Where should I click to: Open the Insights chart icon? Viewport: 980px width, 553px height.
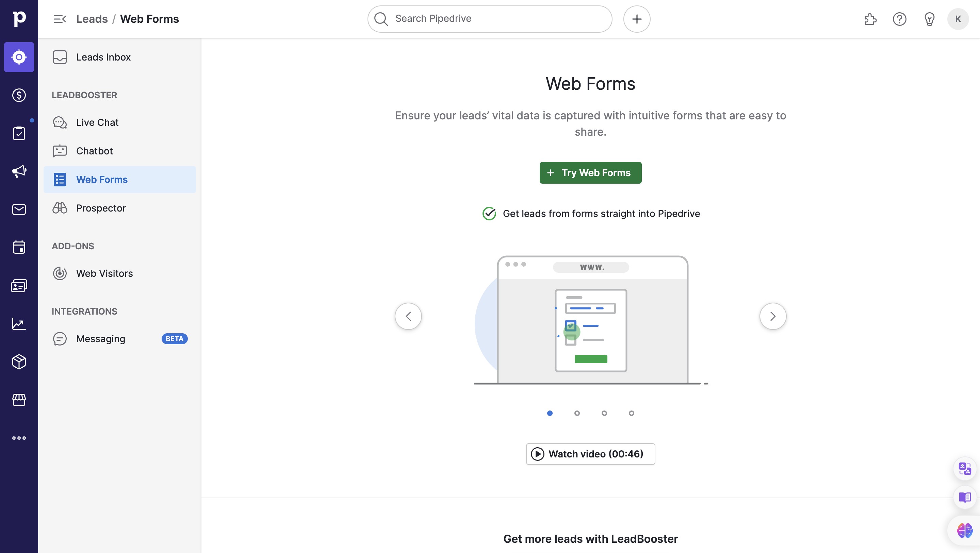tap(19, 324)
